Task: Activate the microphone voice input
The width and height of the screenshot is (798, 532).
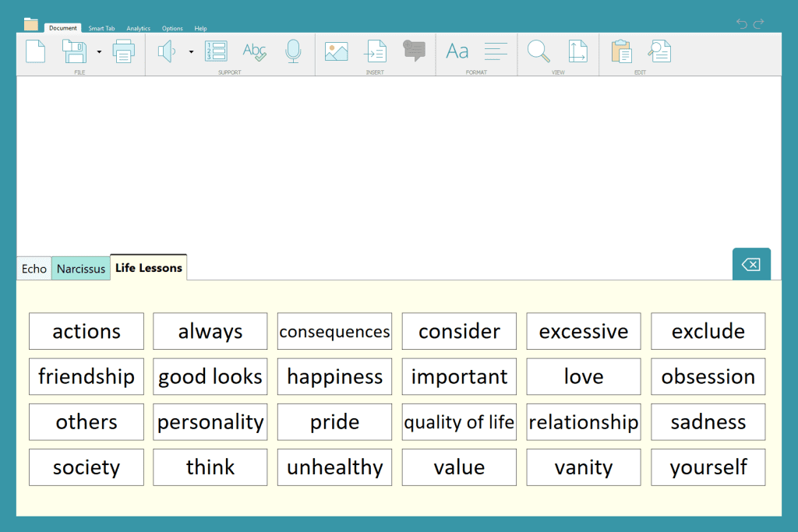Action: tap(293, 51)
